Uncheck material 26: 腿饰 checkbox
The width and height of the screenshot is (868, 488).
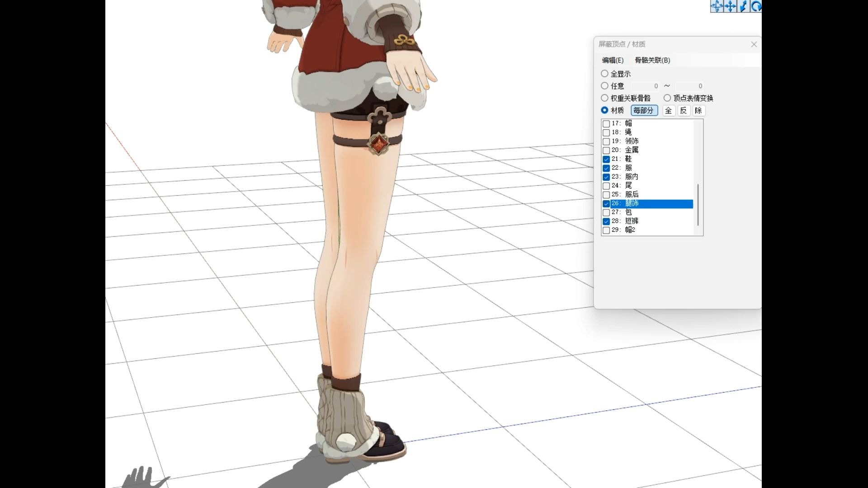click(606, 204)
